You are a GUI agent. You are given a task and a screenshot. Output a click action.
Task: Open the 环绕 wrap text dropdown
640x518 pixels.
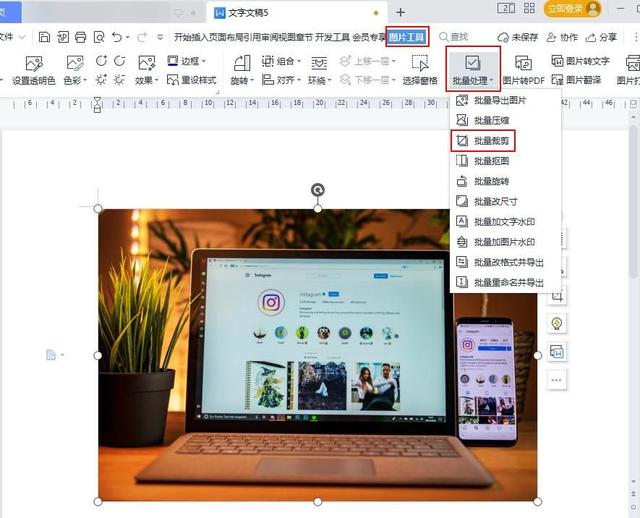[319, 70]
